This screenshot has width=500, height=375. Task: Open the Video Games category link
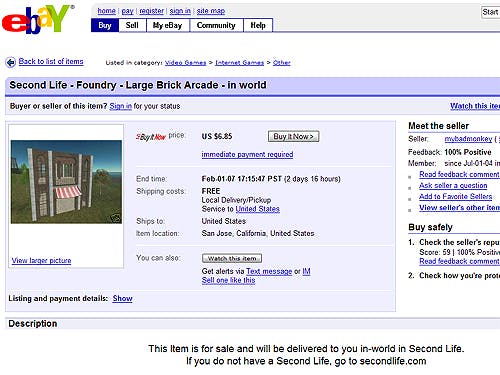(185, 63)
